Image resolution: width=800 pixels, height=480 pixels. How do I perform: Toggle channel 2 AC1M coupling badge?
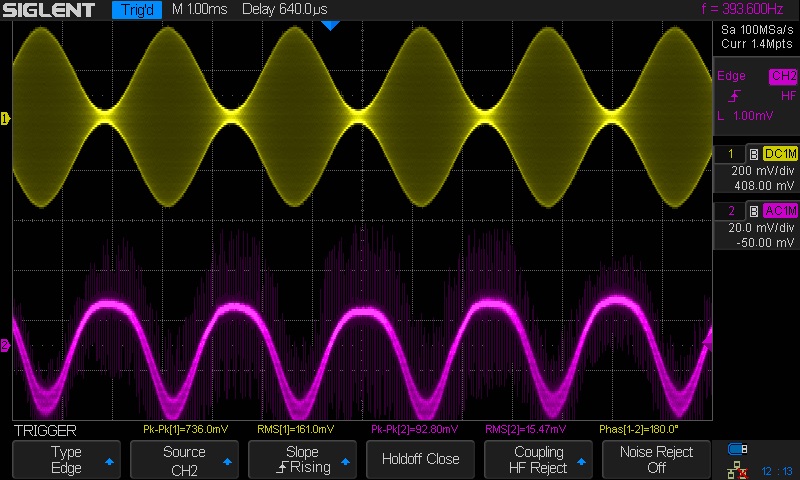(x=780, y=210)
